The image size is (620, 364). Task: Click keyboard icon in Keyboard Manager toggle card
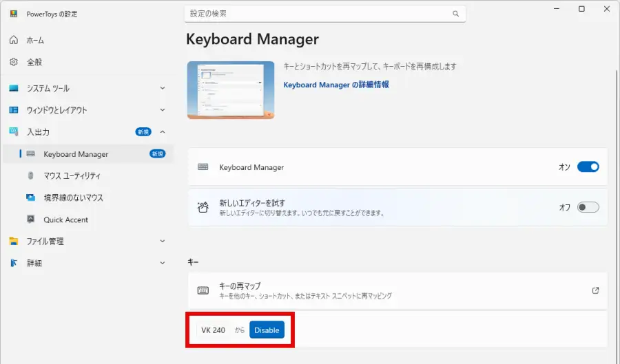click(203, 167)
